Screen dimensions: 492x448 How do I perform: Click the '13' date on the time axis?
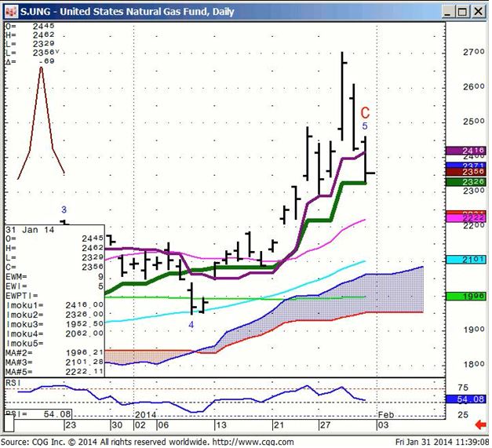(221, 425)
